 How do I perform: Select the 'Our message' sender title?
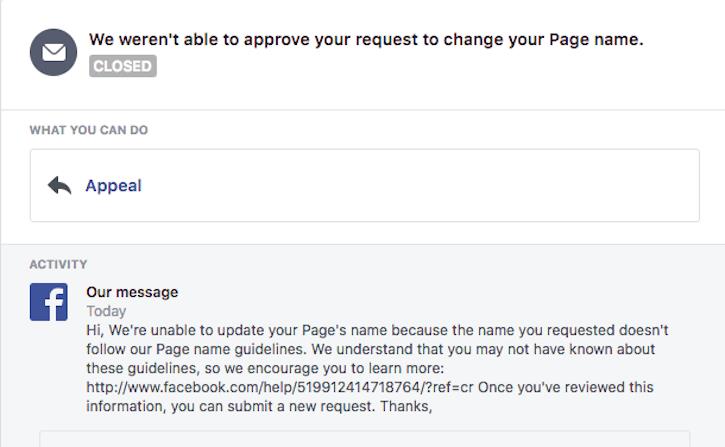(132, 292)
